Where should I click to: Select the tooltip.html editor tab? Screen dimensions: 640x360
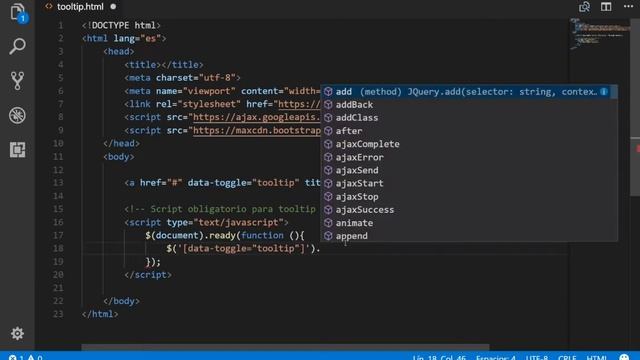80,7
